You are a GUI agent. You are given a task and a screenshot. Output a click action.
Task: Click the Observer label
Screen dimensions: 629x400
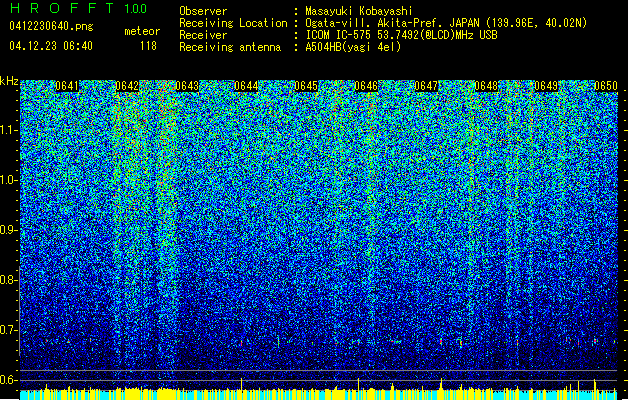(x=203, y=11)
